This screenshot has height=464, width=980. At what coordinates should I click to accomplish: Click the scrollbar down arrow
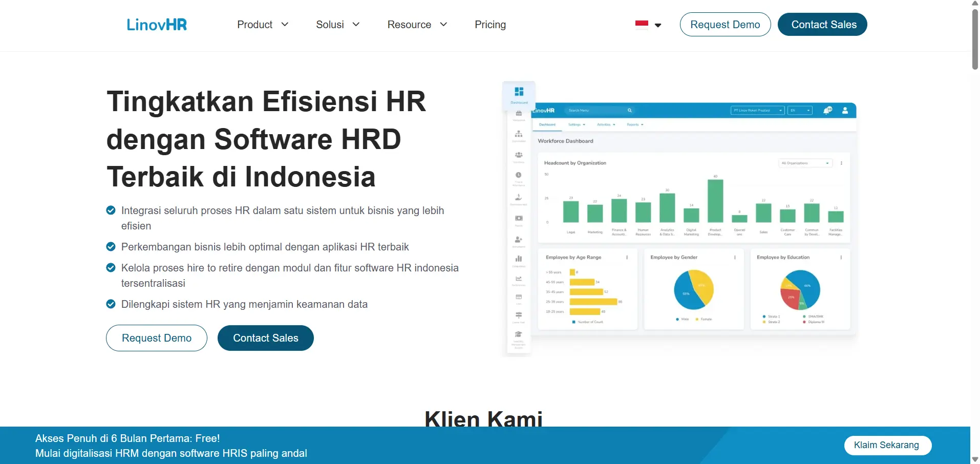(975, 459)
